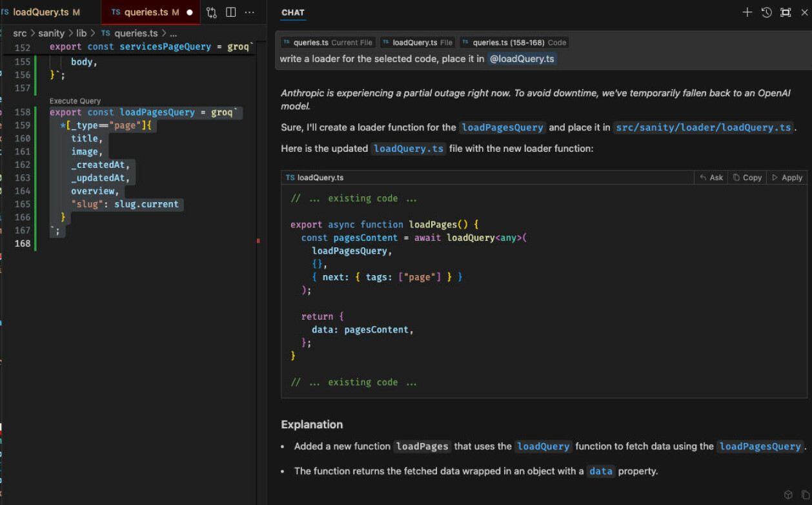Click loadPagesQuery symbol link in first sentence
The image size is (812, 505).
[502, 127]
